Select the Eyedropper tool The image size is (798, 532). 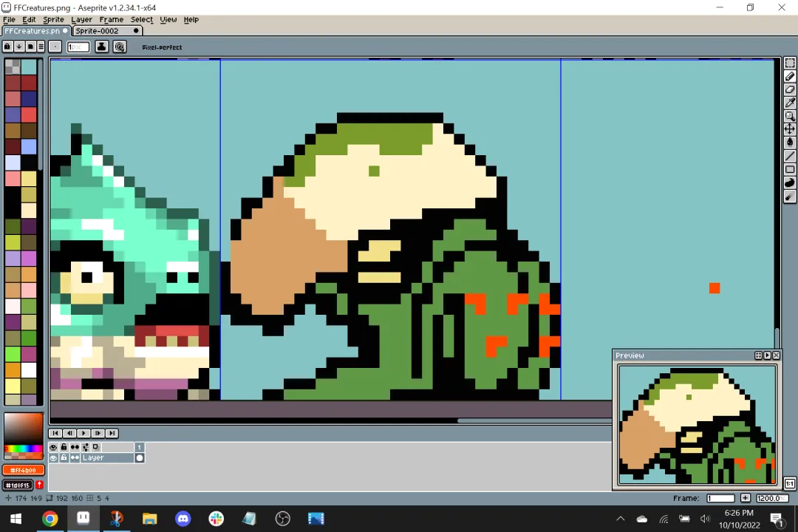click(x=789, y=103)
